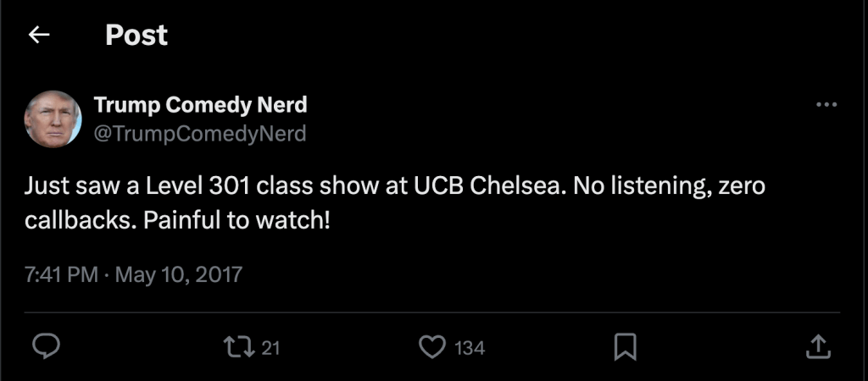Image resolution: width=868 pixels, height=381 pixels.
Task: Click the "Level 301" text in the post
Action: pos(181,186)
